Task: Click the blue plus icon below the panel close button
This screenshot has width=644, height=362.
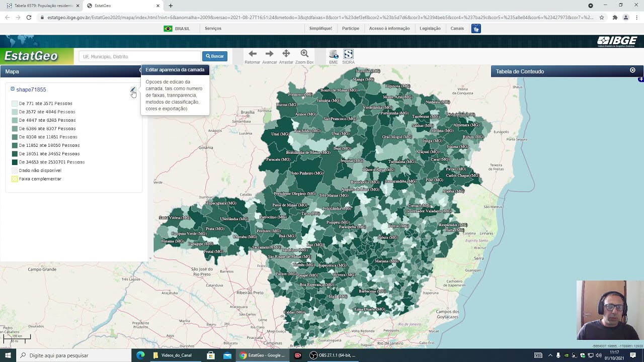Action: pos(640,79)
